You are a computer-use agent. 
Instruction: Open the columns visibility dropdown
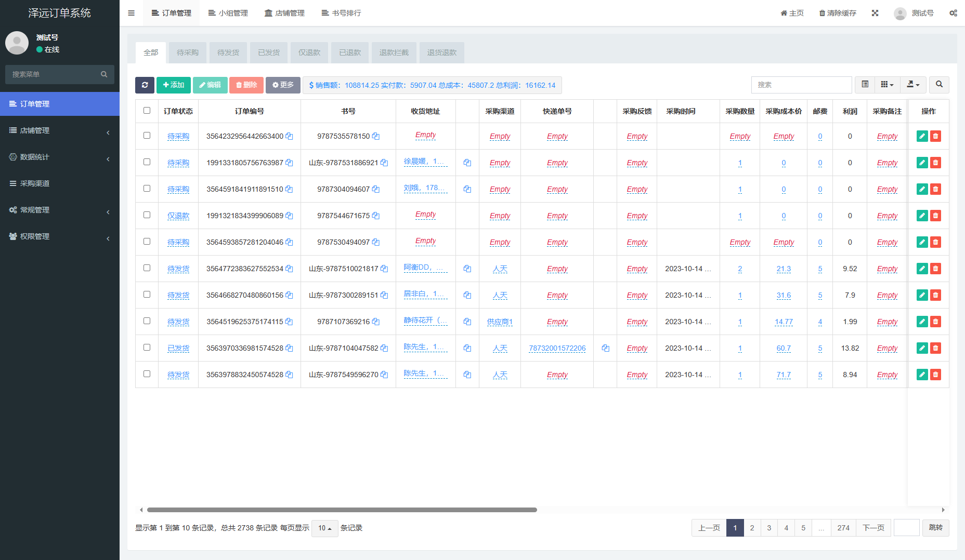(887, 85)
